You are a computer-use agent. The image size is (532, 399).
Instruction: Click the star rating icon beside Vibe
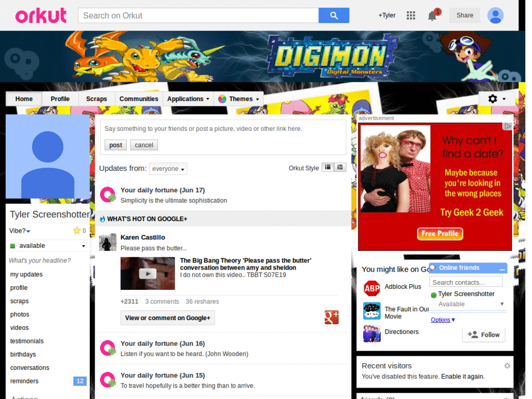click(x=77, y=231)
